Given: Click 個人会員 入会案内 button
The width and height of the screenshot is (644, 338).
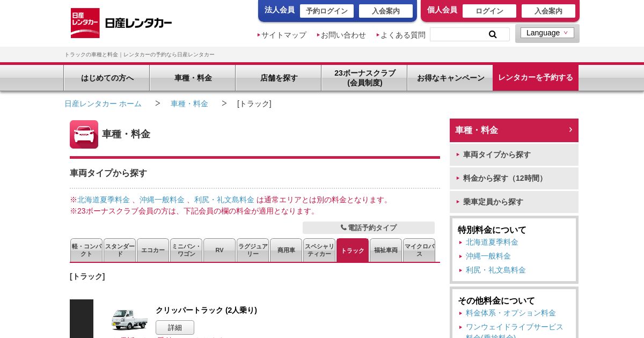Looking at the screenshot, I should (x=548, y=11).
